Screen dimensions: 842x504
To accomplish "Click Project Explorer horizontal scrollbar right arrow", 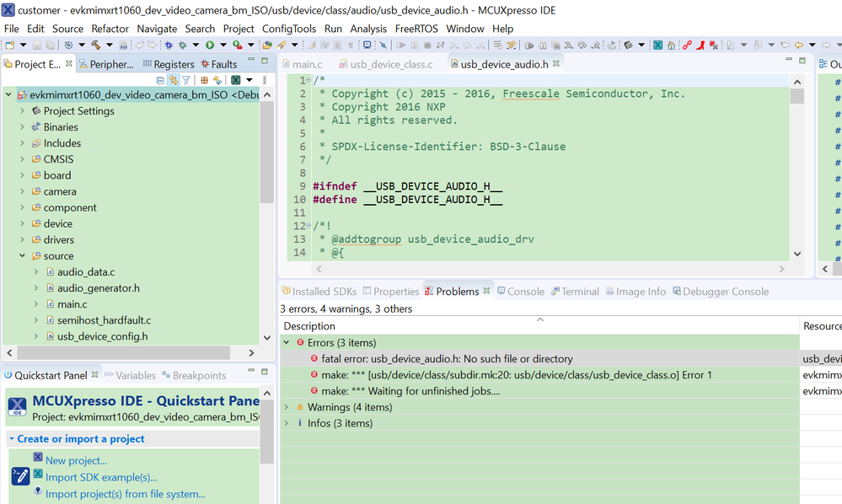I will [x=251, y=352].
